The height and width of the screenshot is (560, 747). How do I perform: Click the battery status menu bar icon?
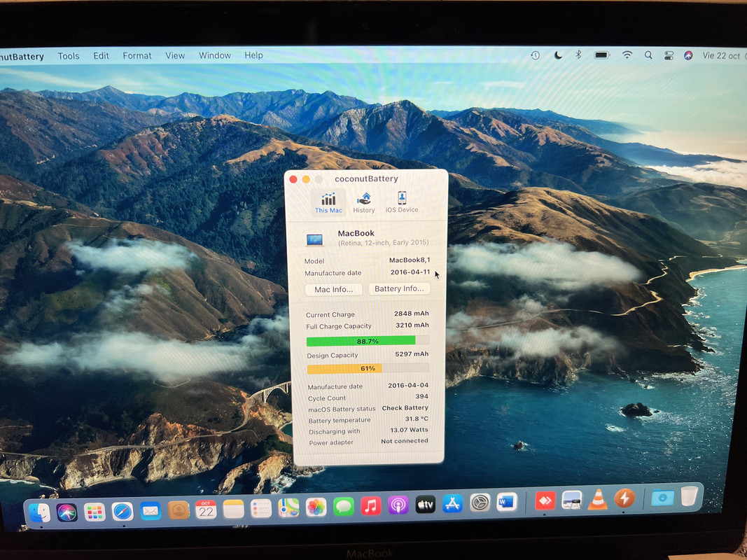point(602,55)
